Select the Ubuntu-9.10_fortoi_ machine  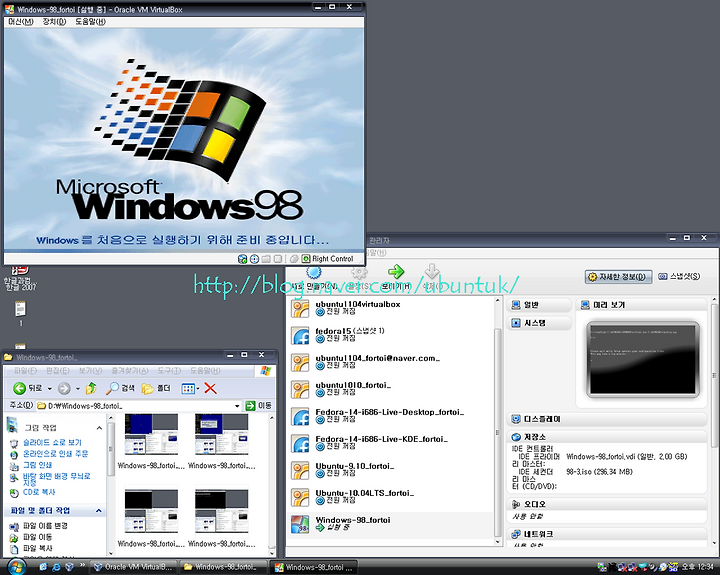(x=390, y=470)
